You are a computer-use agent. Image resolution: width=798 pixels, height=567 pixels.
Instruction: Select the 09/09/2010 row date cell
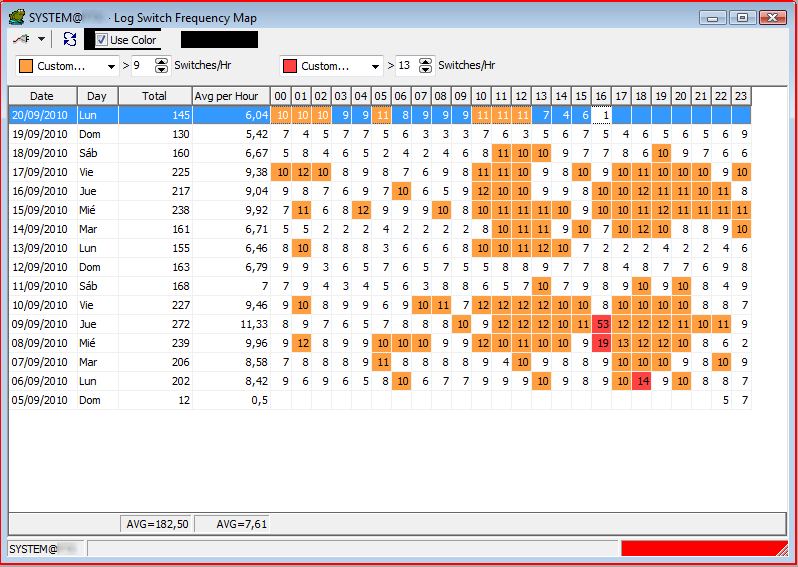tap(42, 324)
